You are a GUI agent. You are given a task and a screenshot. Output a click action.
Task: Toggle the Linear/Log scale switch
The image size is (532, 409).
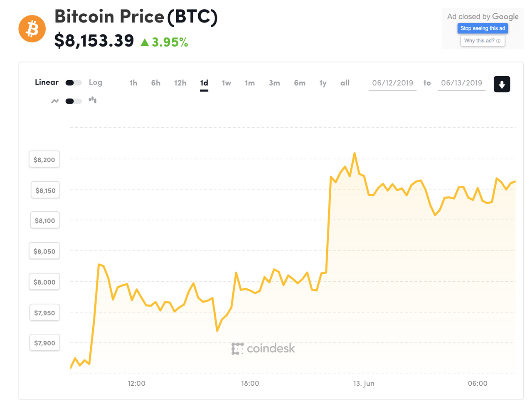[x=73, y=82]
